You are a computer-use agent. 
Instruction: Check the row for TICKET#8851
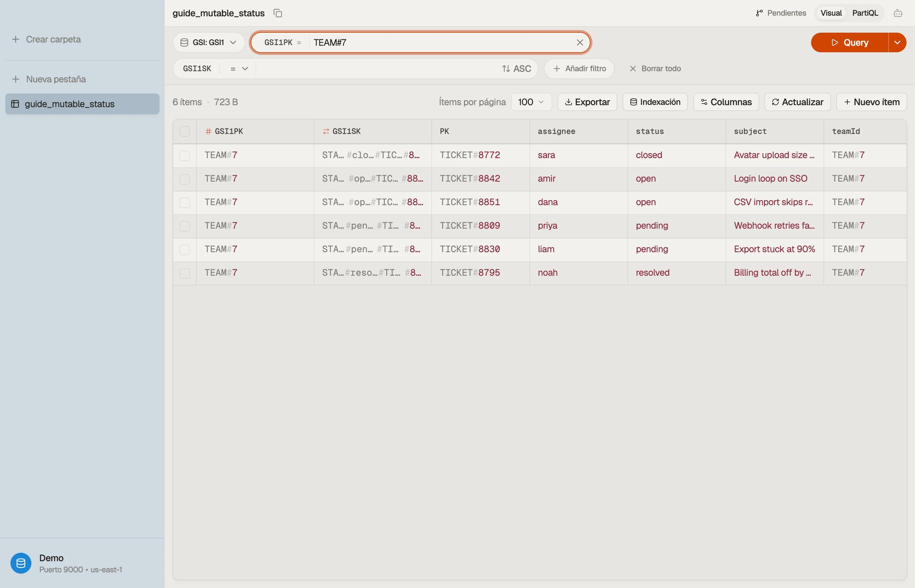pos(184,202)
